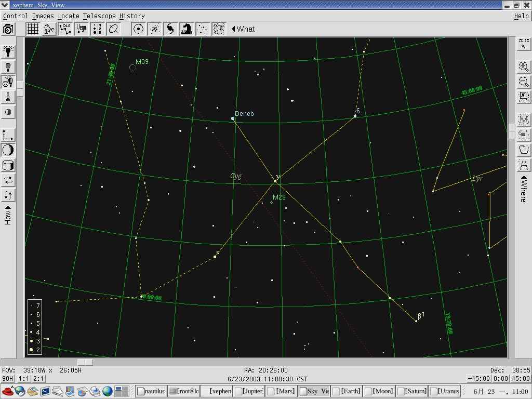
Task: Click the left vertical slider thumb
Action: (20, 89)
